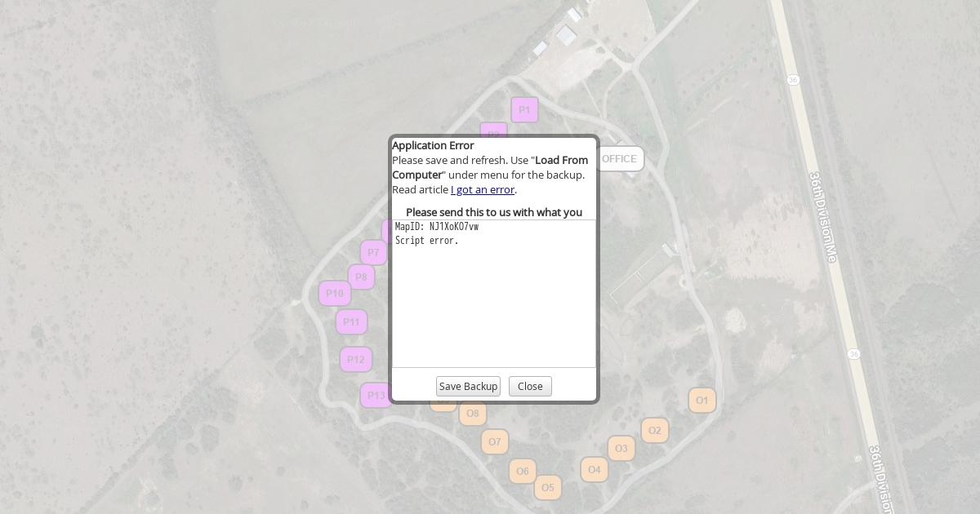This screenshot has height=514, width=980.
Task: Close the Application Error dialog
Action: 530,387
